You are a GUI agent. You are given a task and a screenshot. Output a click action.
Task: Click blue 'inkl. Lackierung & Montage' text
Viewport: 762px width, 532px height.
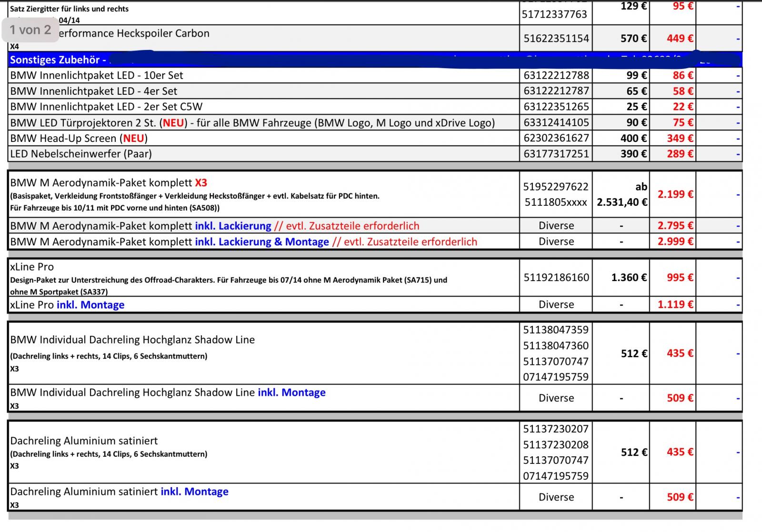262,242
